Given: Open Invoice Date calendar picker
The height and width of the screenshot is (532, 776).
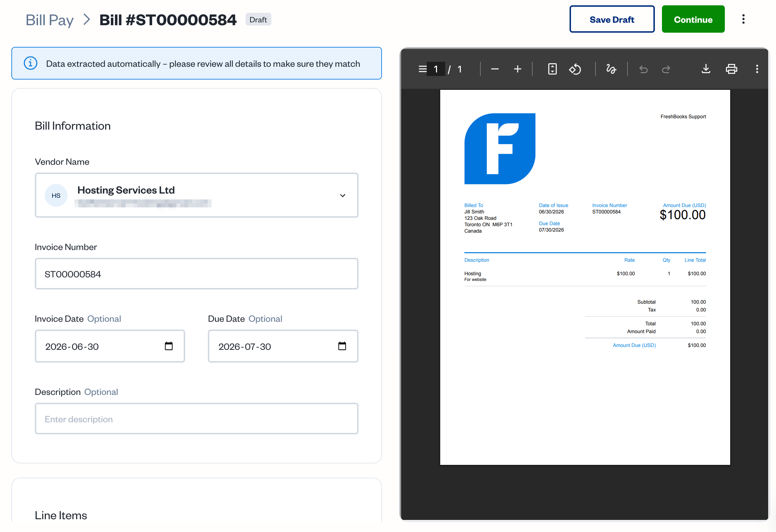Looking at the screenshot, I should click(x=169, y=346).
